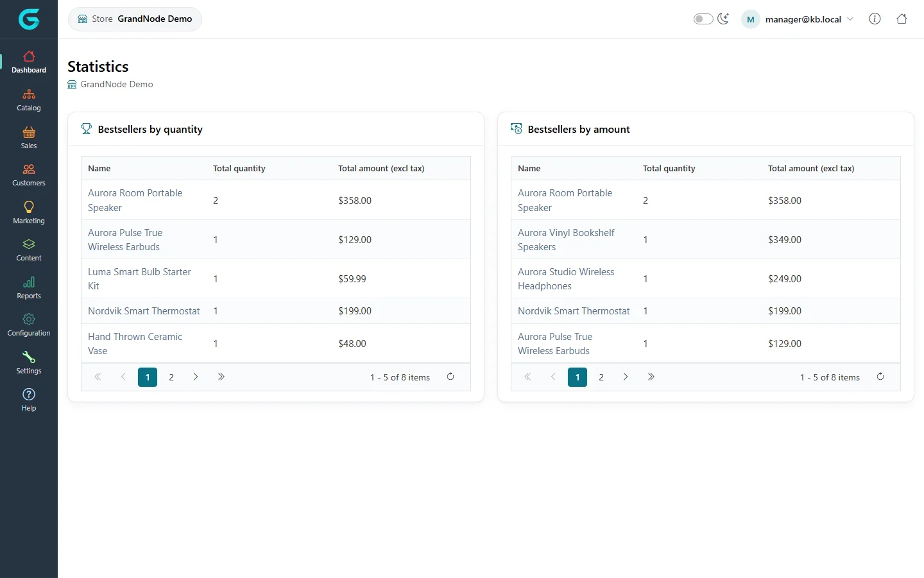The width and height of the screenshot is (924, 578).
Task: Click the info circle icon in header
Action: (x=875, y=19)
